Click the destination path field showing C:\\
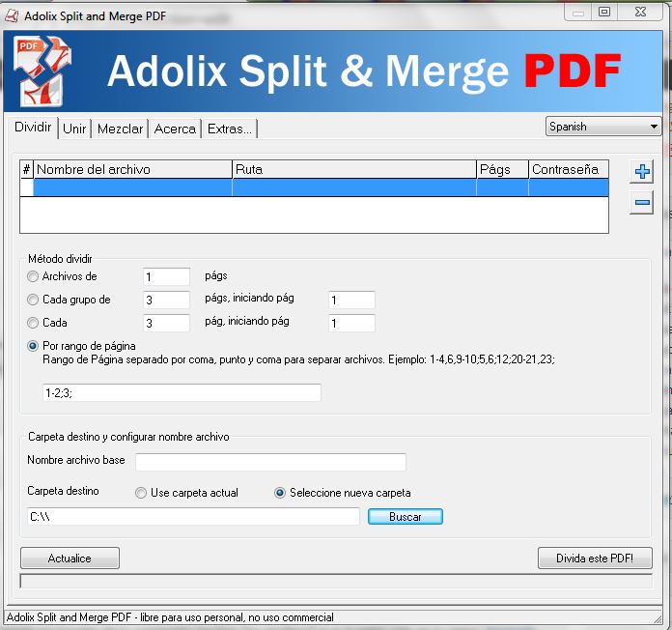Viewport: 672px width, 630px height. pos(193,516)
